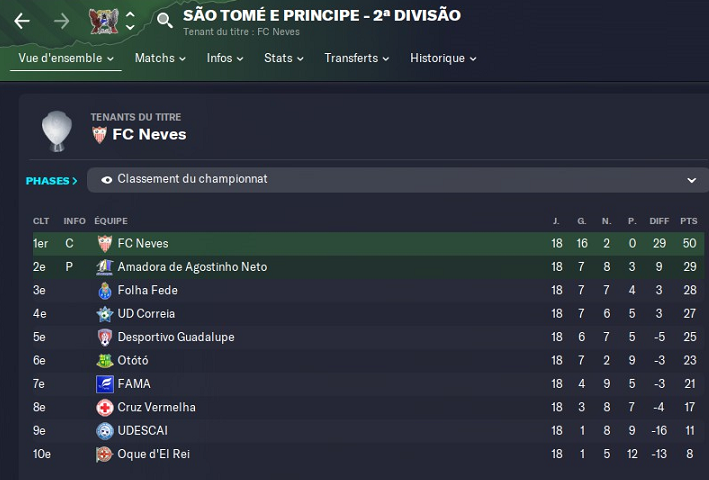Screen dimensions: 709x480
Task: Click the Otótó club badge
Action: coord(104,360)
